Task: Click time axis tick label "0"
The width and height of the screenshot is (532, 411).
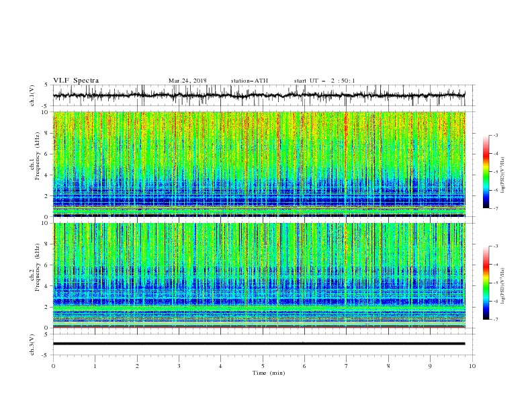Action: (53, 366)
